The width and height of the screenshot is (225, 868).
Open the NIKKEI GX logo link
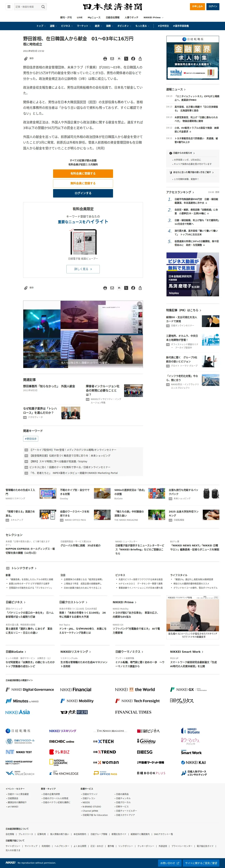point(188,689)
